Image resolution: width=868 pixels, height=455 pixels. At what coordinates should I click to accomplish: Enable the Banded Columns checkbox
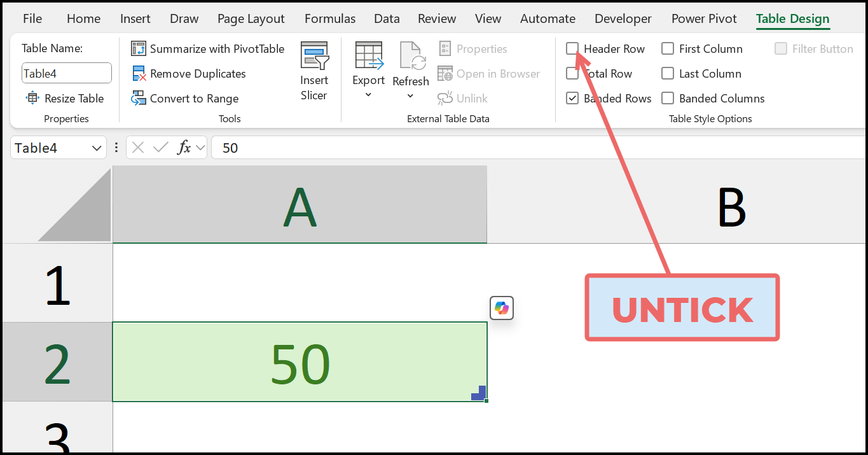(x=668, y=99)
